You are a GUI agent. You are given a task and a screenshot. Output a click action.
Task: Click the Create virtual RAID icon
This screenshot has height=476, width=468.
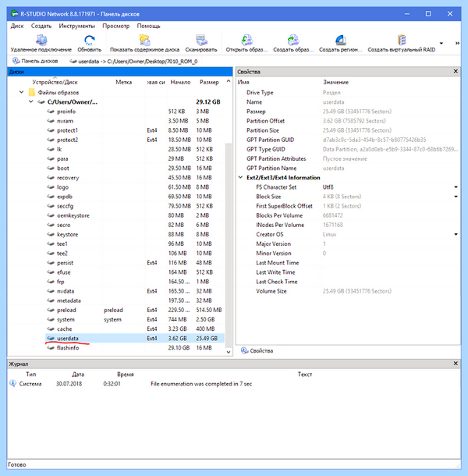point(402,40)
